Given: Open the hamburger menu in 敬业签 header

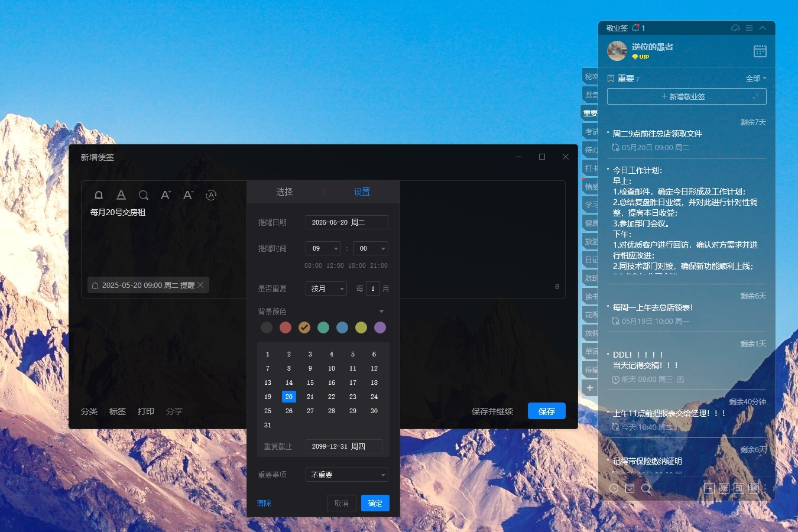Looking at the screenshot, I should point(749,28).
